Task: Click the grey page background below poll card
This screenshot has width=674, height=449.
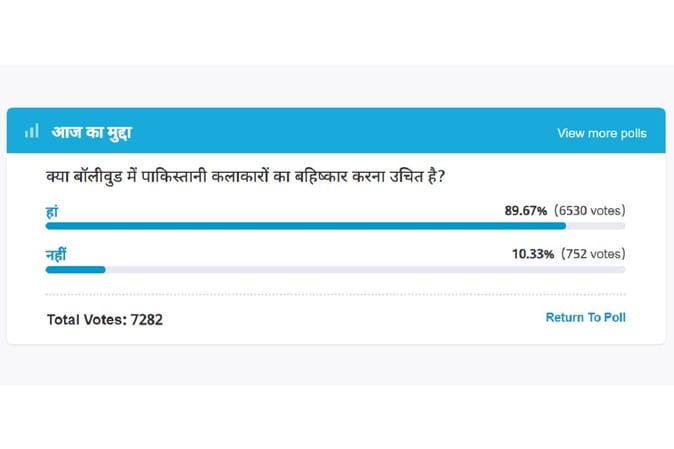Action: coord(337,364)
